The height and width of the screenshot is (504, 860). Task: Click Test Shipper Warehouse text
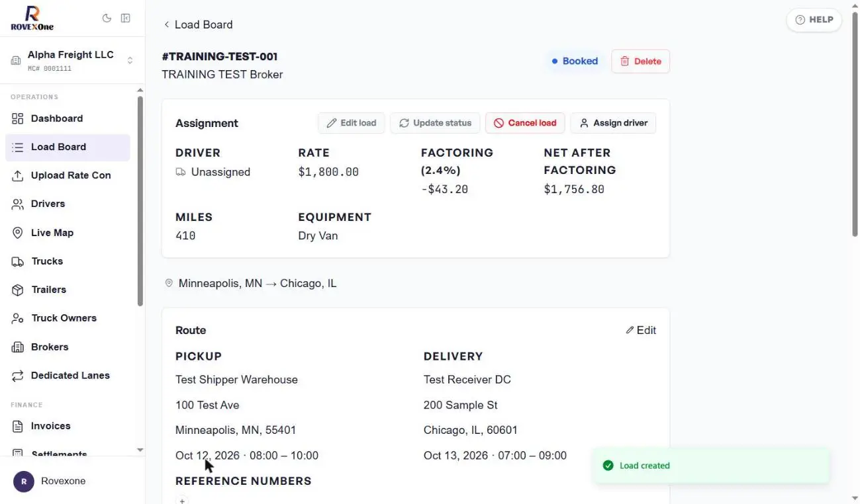coord(236,380)
